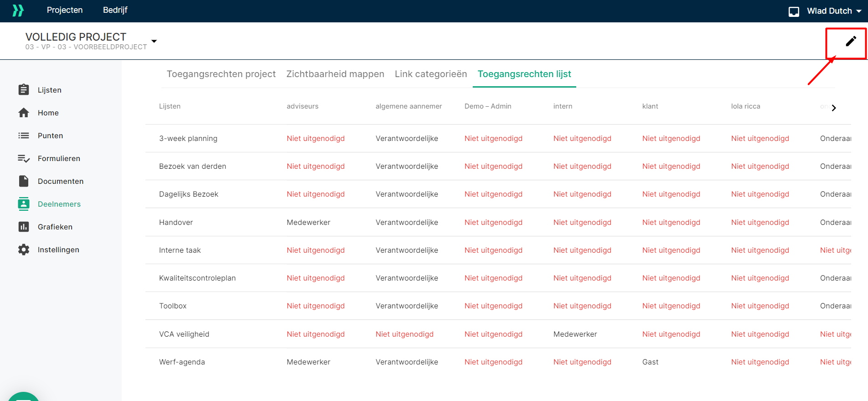The width and height of the screenshot is (868, 401).
Task: Open Documenten in sidebar
Action: pyautogui.click(x=61, y=181)
